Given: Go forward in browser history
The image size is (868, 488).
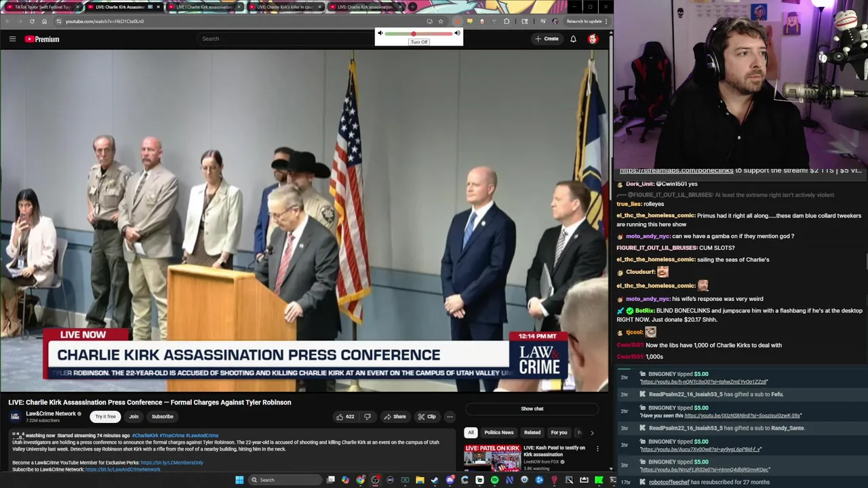Looking at the screenshot, I should click(x=19, y=21).
